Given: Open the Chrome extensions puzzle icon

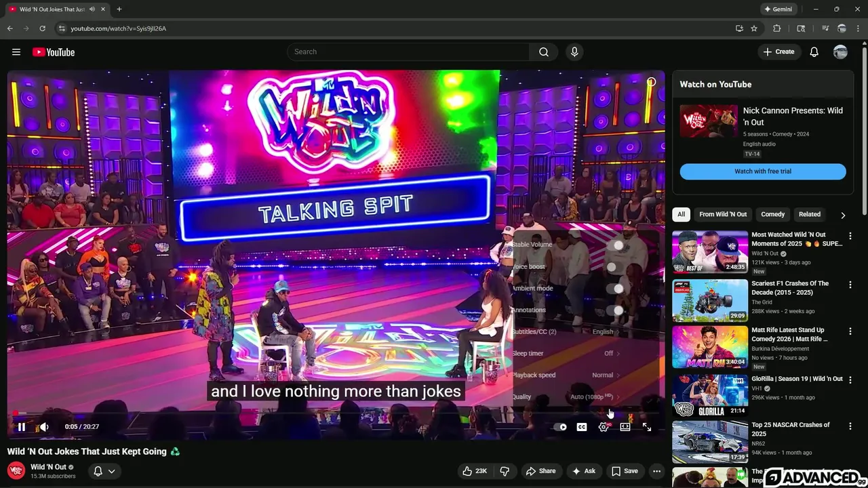Looking at the screenshot, I should coord(777,28).
